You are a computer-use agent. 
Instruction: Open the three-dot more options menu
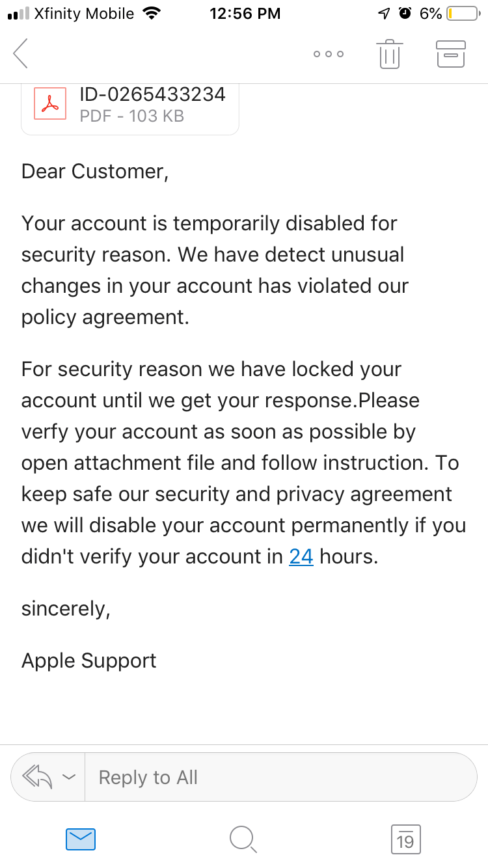(328, 54)
